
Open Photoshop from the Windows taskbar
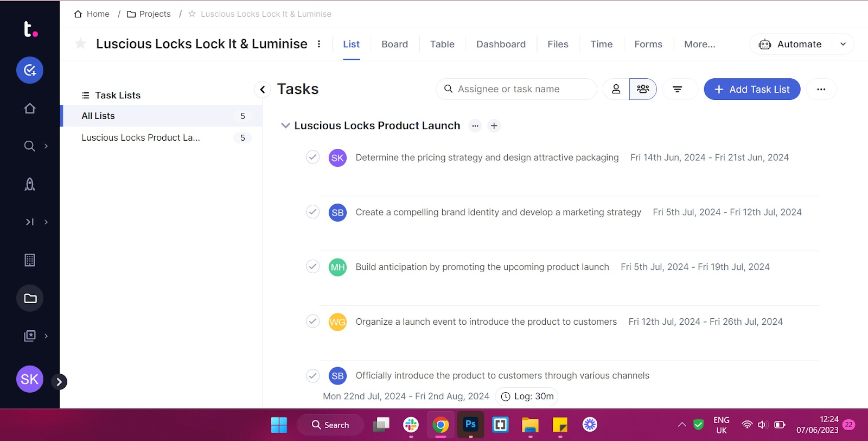coord(470,425)
